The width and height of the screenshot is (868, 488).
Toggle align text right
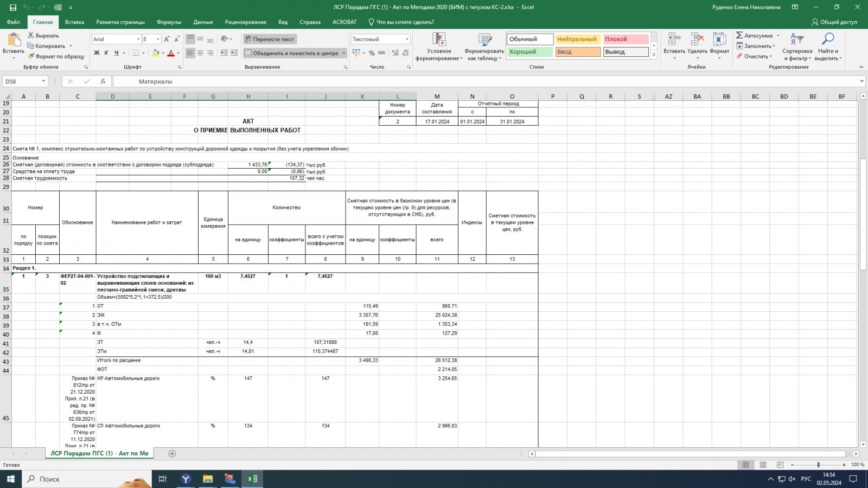[210, 53]
